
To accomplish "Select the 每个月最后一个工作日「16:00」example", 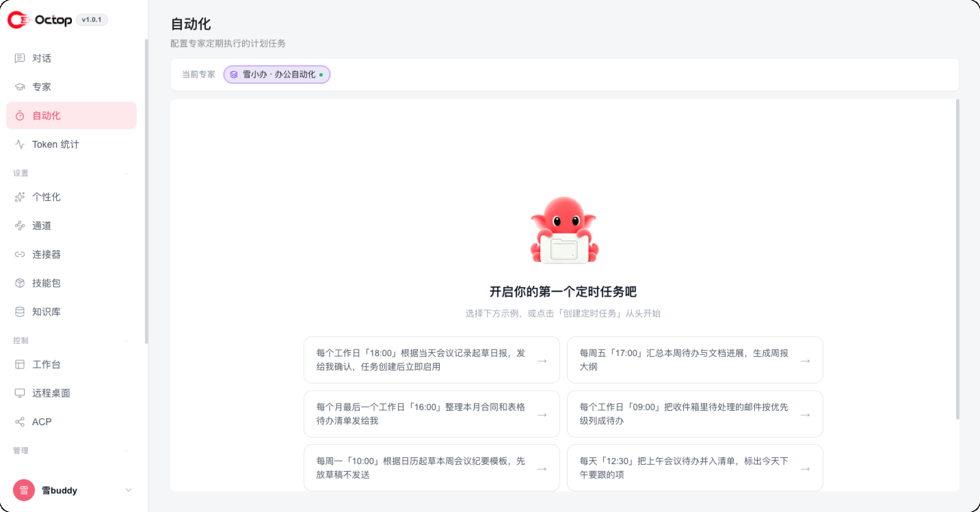I will [432, 414].
